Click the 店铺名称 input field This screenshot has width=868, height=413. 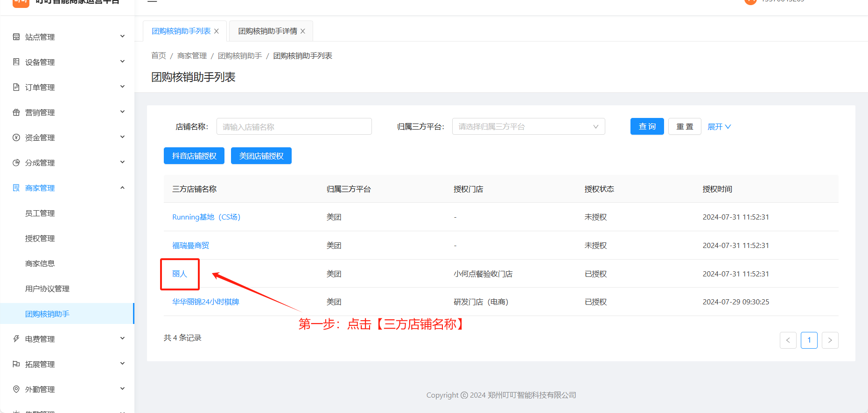tap(294, 127)
